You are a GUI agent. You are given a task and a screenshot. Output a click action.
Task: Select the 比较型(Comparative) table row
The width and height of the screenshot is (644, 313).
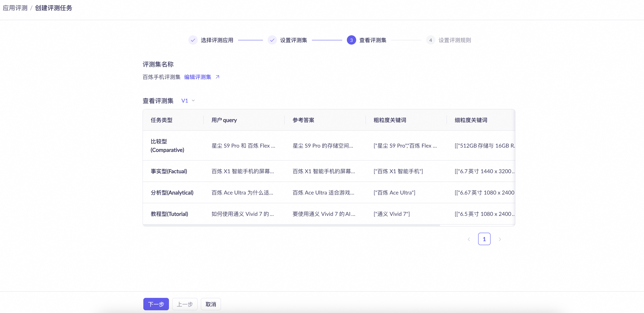pos(167,145)
